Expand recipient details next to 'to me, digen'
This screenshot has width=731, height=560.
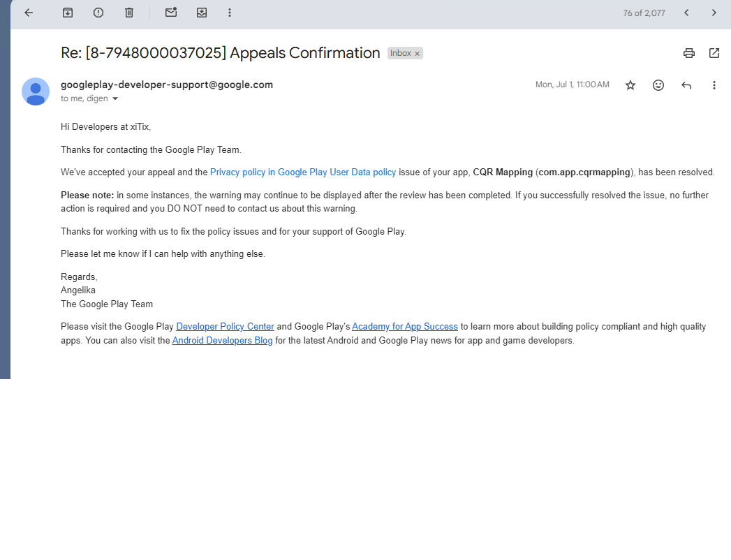115,99
